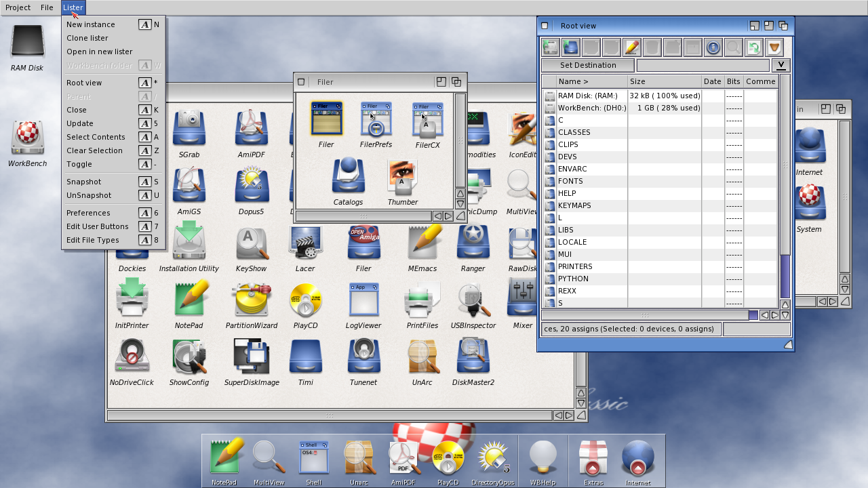Open FilerCX in the Filer window
868x488 pixels.
[x=428, y=125]
